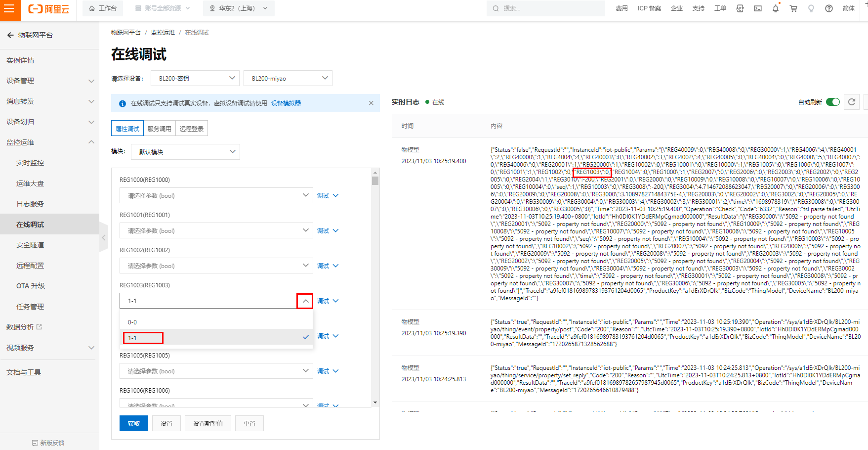Click the info icon in banner
This screenshot has width=868, height=450.
[x=123, y=103]
